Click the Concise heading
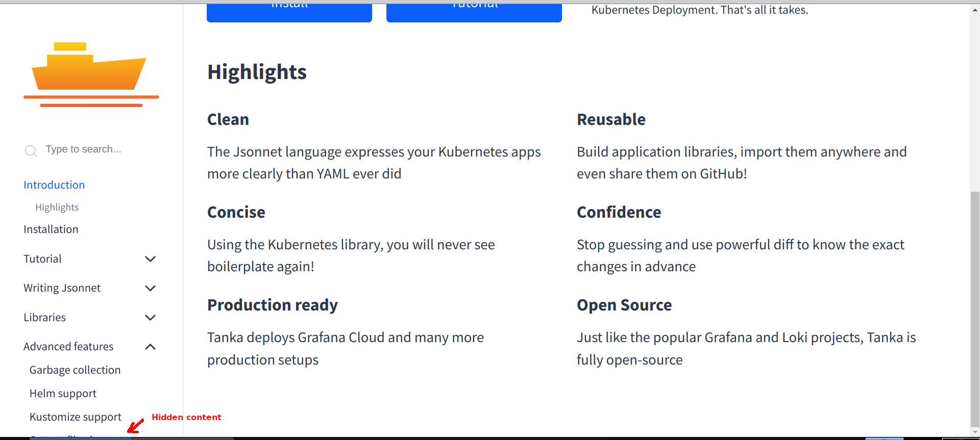980x440 pixels. coord(236,212)
